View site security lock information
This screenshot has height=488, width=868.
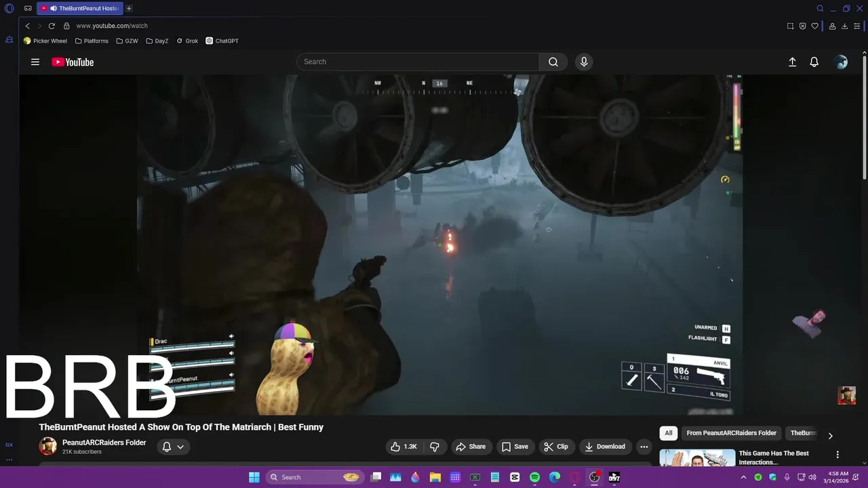click(66, 26)
